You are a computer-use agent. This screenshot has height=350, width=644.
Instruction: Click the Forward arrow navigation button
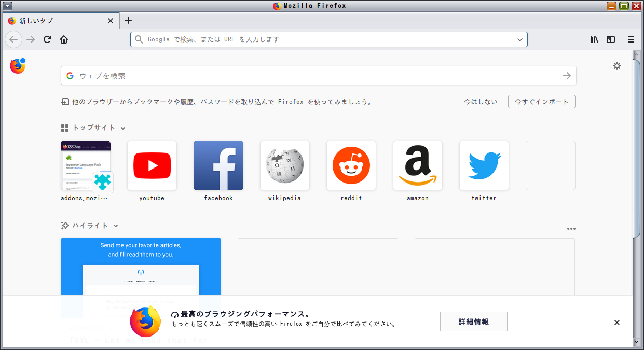coord(31,39)
